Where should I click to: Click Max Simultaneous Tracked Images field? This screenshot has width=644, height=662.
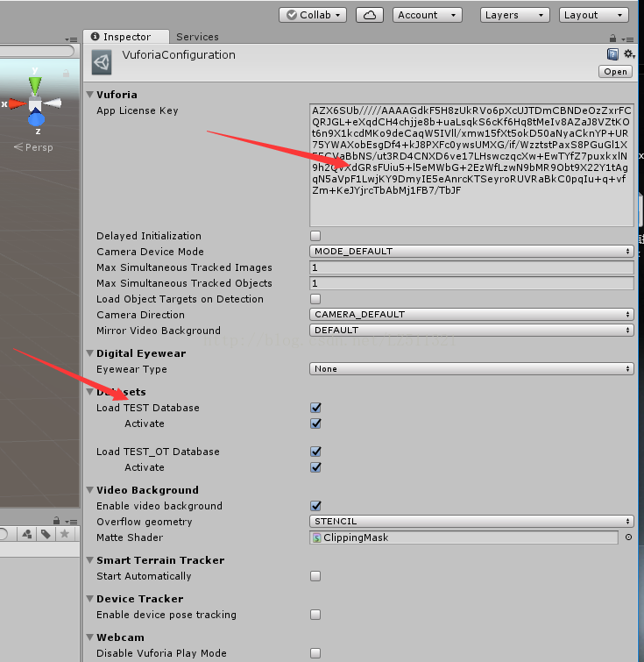tap(471, 267)
